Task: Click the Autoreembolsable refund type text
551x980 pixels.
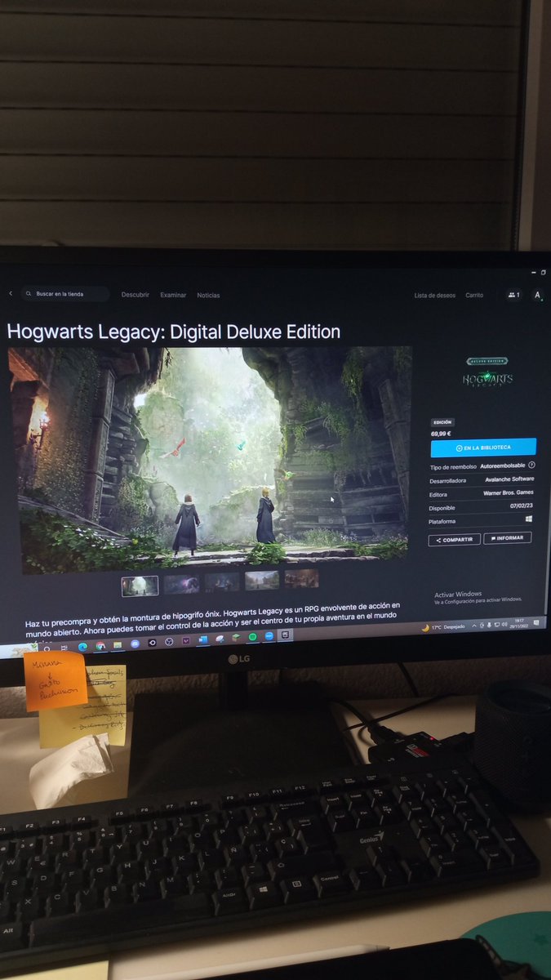Action: pyautogui.click(x=502, y=465)
